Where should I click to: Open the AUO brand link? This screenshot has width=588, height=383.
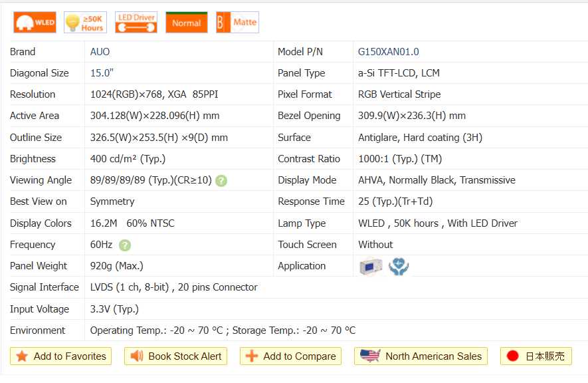click(x=100, y=52)
